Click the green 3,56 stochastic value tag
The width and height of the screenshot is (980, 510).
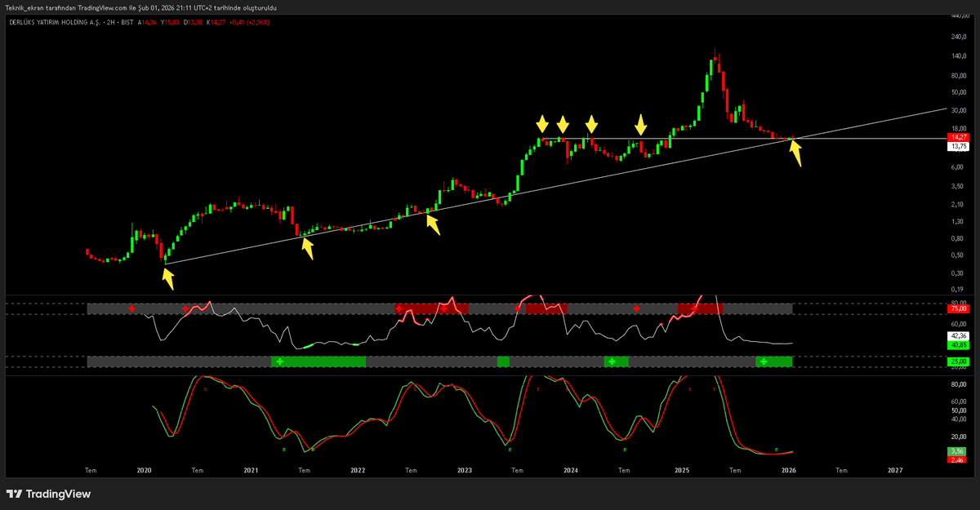coord(957,451)
